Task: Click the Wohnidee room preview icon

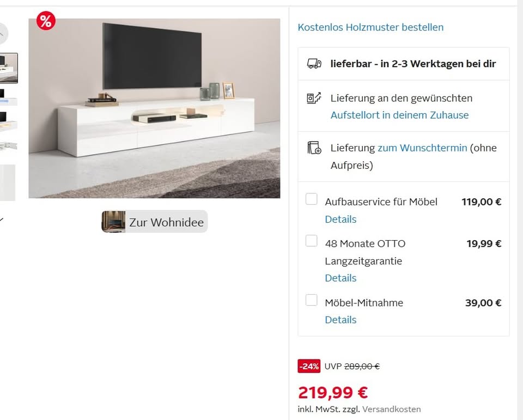Action: pos(113,222)
